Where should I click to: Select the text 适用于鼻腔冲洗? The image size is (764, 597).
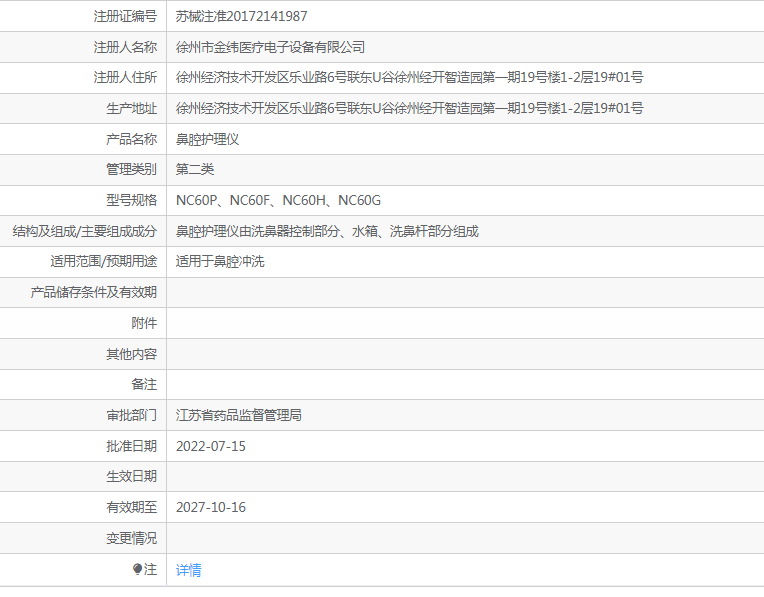tap(220, 261)
